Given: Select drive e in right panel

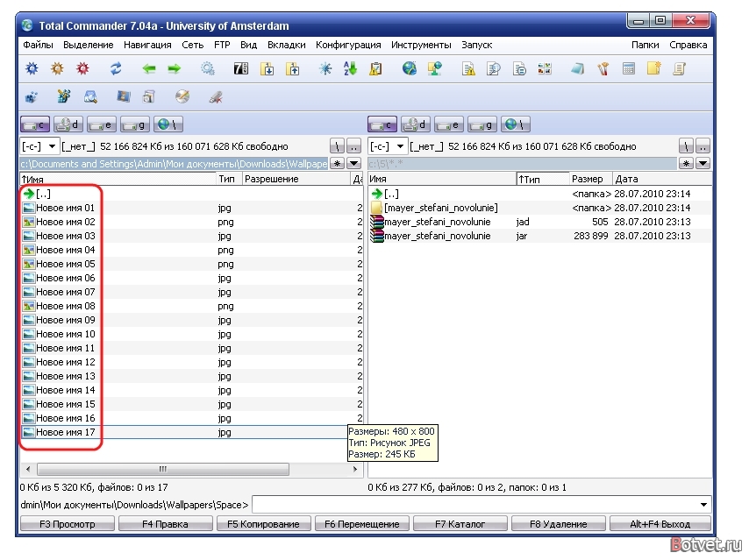Looking at the screenshot, I should tap(449, 124).
